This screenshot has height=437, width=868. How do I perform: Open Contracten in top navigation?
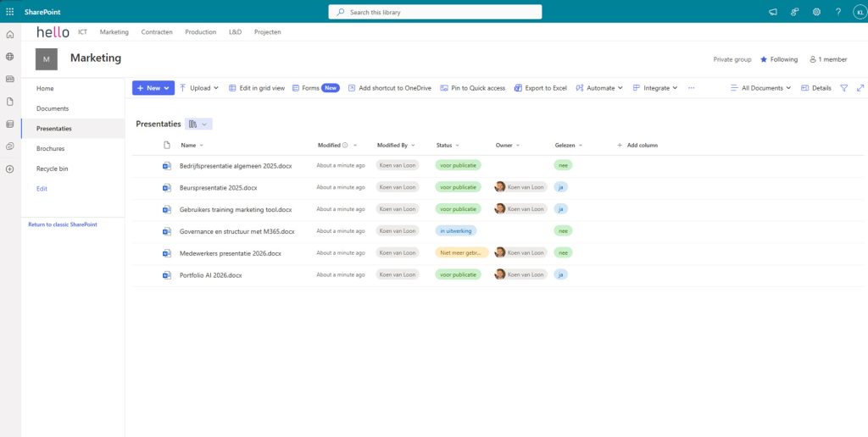pos(157,32)
